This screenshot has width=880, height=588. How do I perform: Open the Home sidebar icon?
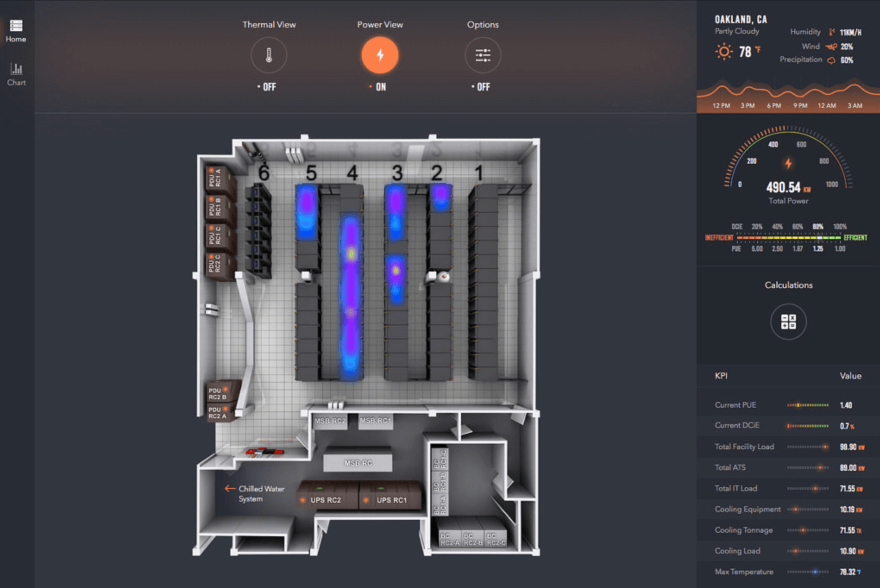16,31
